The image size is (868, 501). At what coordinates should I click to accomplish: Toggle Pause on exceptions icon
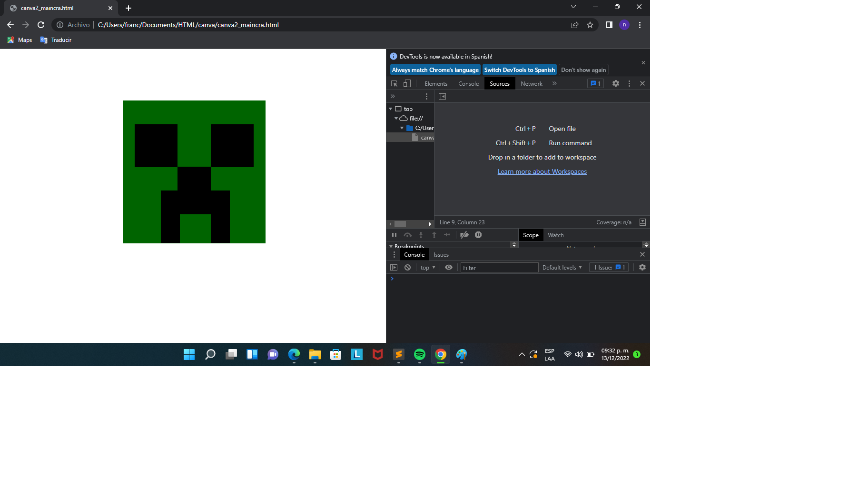pyautogui.click(x=478, y=235)
